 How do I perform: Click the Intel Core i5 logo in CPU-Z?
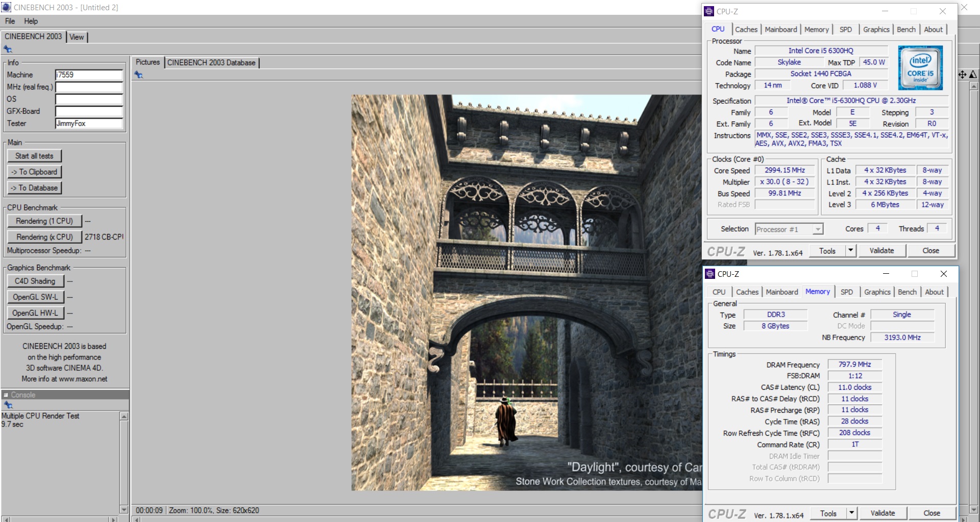[920, 68]
